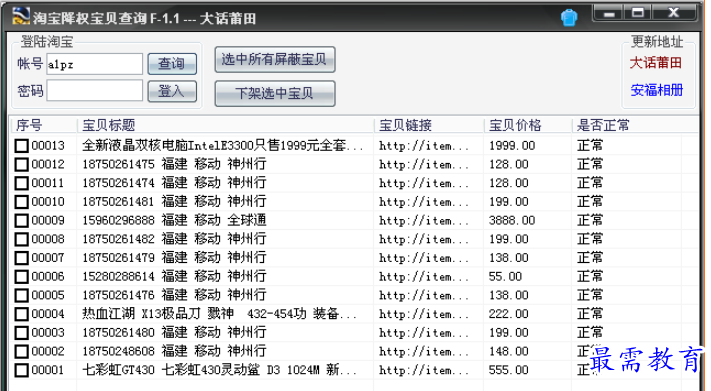Viewport: 711px width, 391px height.
Task: Maximize the window
Action: [638, 12]
